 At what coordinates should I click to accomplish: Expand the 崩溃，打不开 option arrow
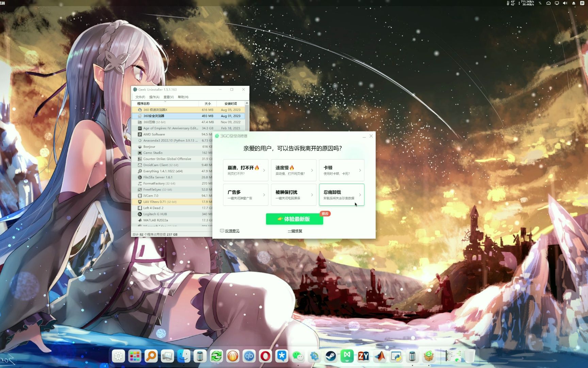[x=264, y=170]
